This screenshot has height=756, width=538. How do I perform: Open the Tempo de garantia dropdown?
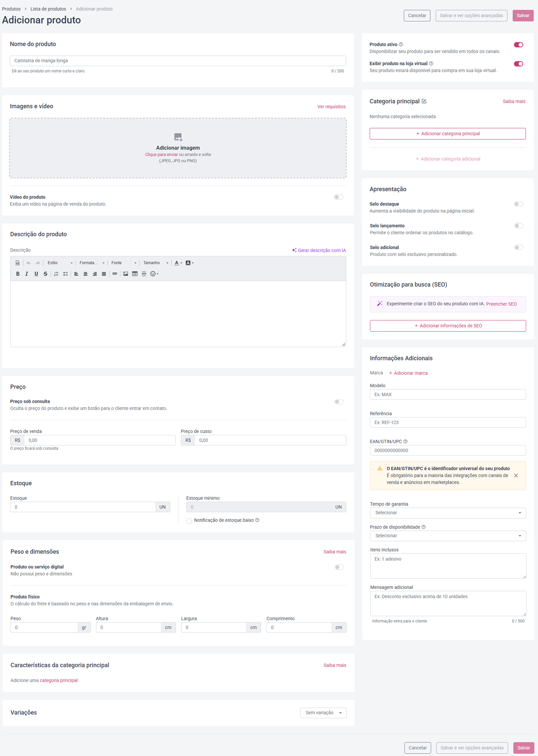tap(448, 513)
